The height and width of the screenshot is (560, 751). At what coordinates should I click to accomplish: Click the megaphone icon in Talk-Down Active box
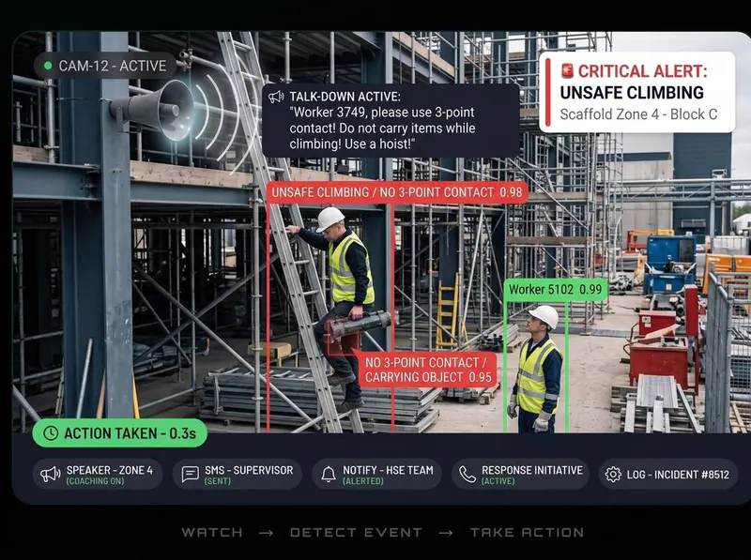(x=276, y=97)
